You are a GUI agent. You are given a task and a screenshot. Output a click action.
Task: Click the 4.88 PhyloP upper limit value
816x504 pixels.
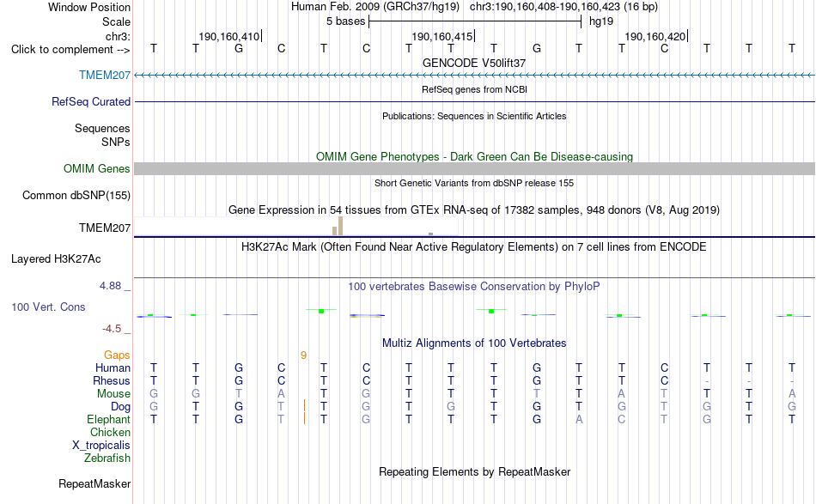tap(110, 286)
